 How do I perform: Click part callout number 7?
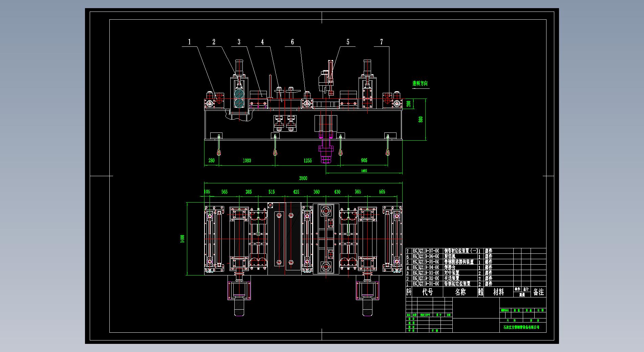(382, 42)
